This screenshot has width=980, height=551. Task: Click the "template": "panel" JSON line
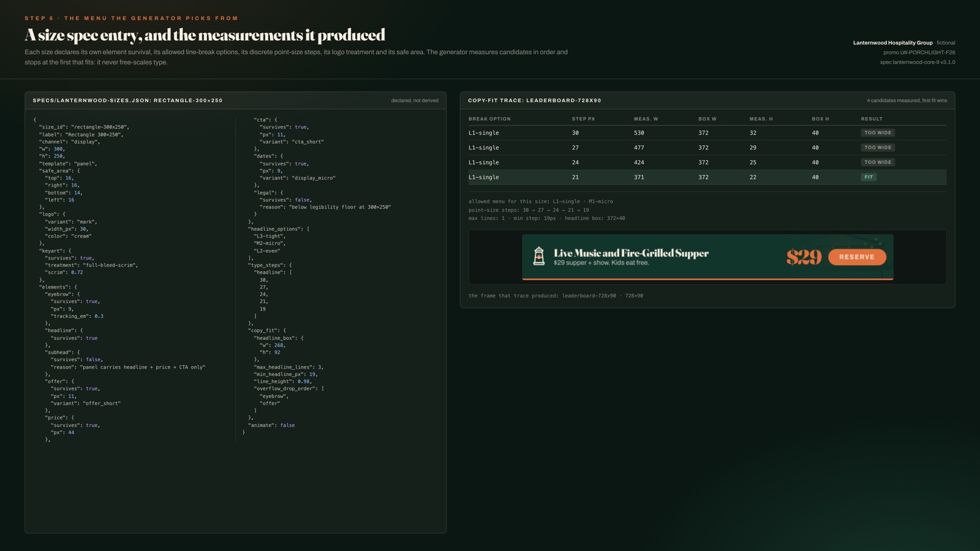pyautogui.click(x=68, y=164)
